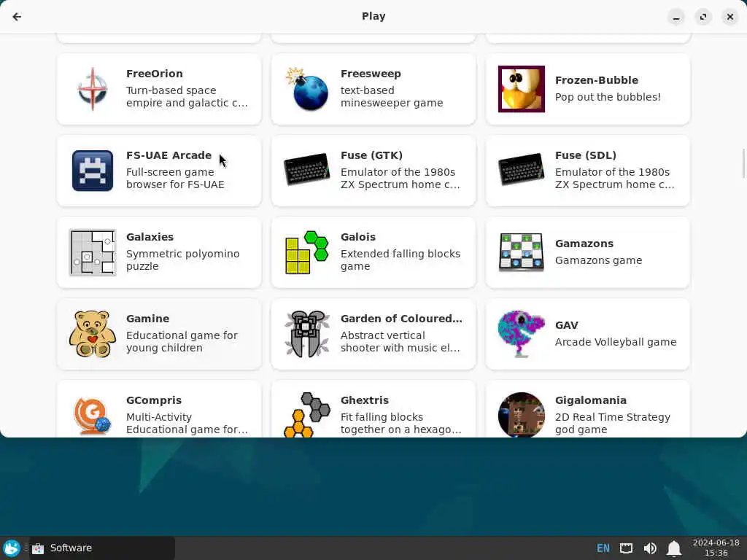
Task: Click 'Symmetric polyomino puzzle' description
Action: click(x=182, y=260)
